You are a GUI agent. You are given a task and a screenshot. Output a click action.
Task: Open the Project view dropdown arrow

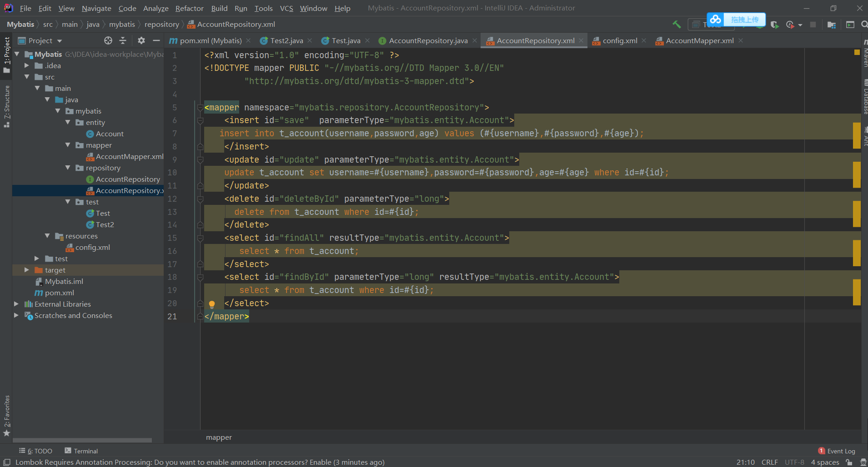(x=60, y=41)
